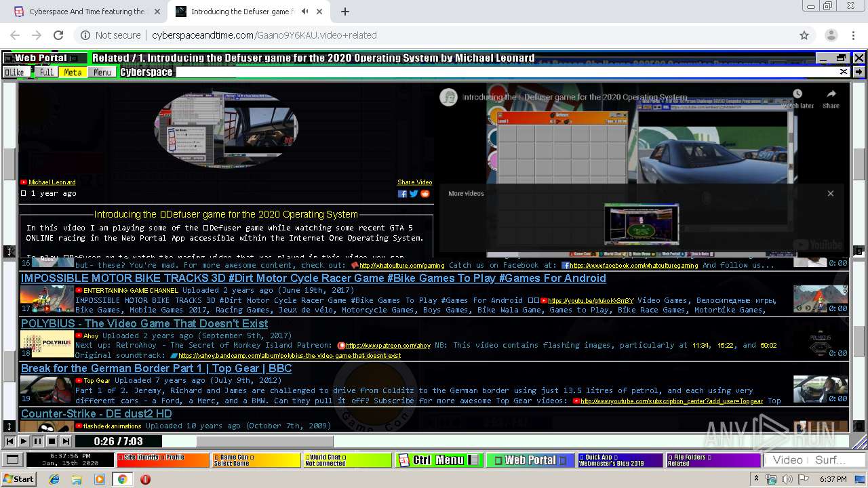Open IMPOSSIBLE MOTOR BIKE TRACKS 3D video link

pos(313,278)
